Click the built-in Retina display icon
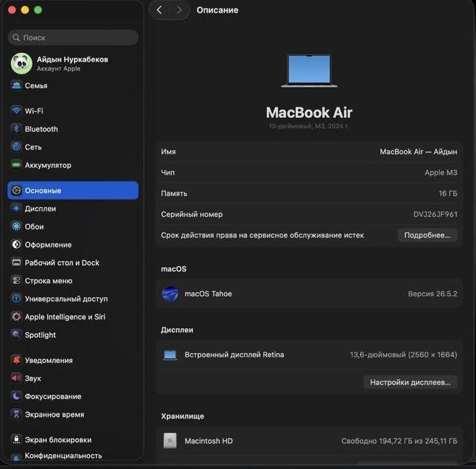 pos(170,355)
